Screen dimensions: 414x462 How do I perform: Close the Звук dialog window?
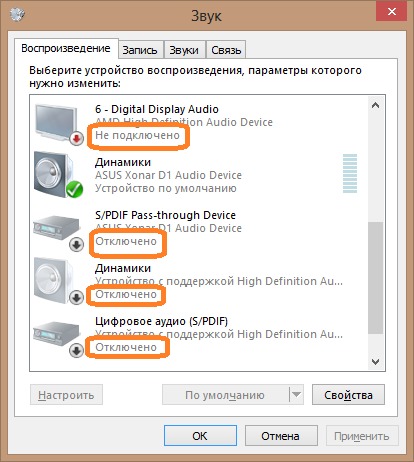pyautogui.click(x=392, y=12)
